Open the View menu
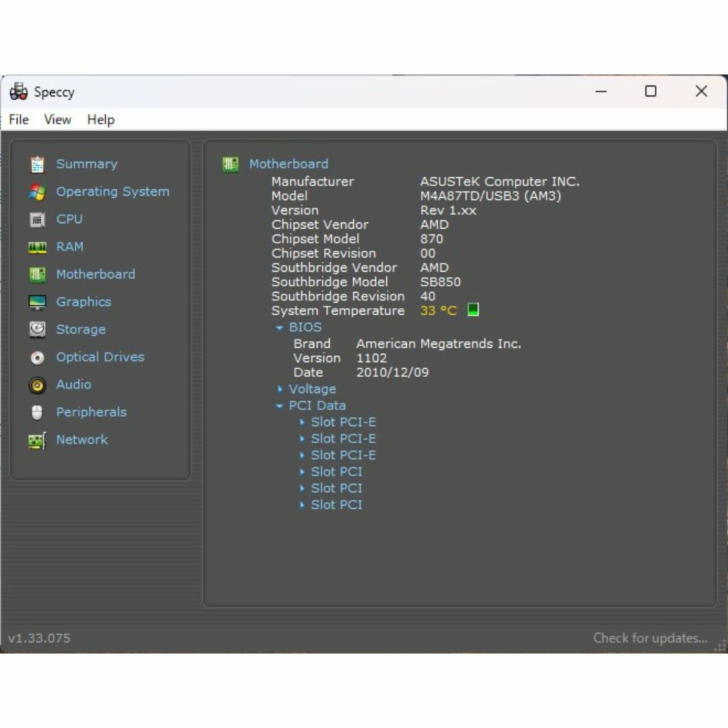This screenshot has width=728, height=728. [x=57, y=119]
